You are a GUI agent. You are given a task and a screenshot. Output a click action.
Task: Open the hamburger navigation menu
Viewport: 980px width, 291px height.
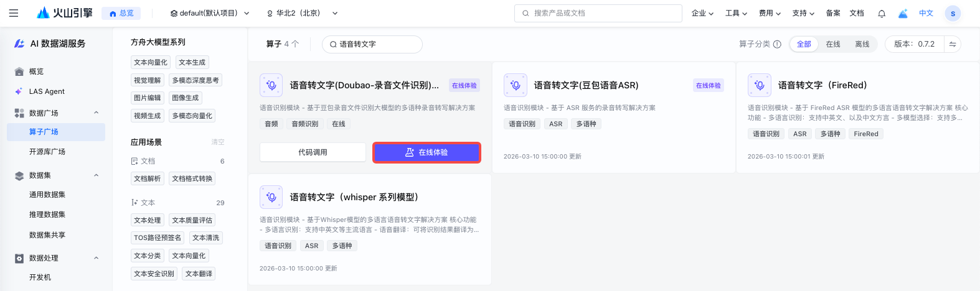click(14, 13)
